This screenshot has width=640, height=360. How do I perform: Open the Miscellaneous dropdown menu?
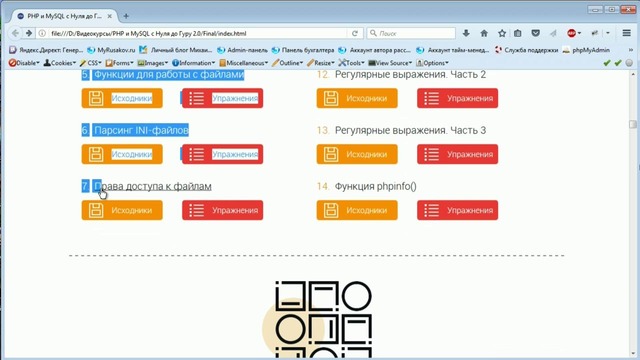click(x=244, y=63)
